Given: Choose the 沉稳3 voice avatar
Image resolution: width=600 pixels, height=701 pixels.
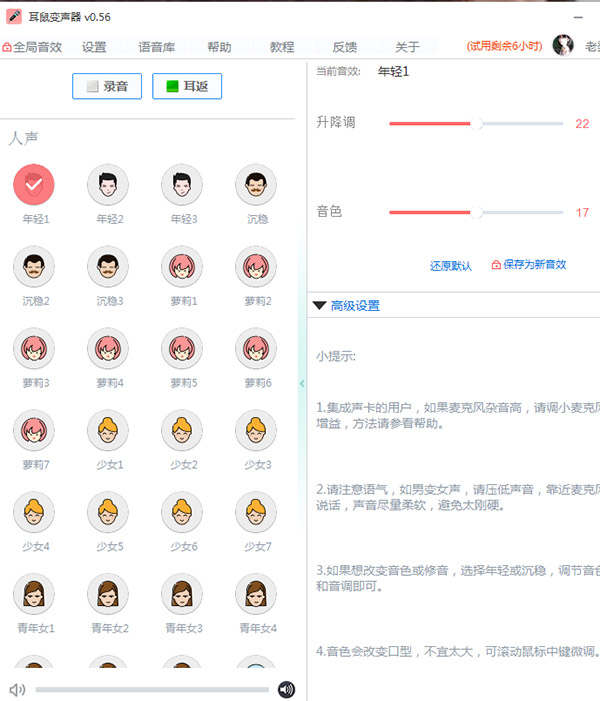Looking at the screenshot, I should pyautogui.click(x=108, y=266).
